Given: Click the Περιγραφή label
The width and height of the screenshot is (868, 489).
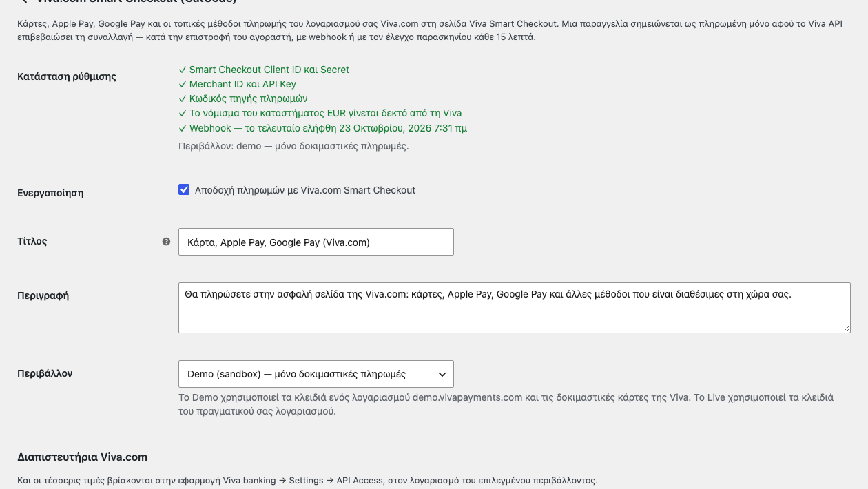Looking at the screenshot, I should click(x=43, y=295).
